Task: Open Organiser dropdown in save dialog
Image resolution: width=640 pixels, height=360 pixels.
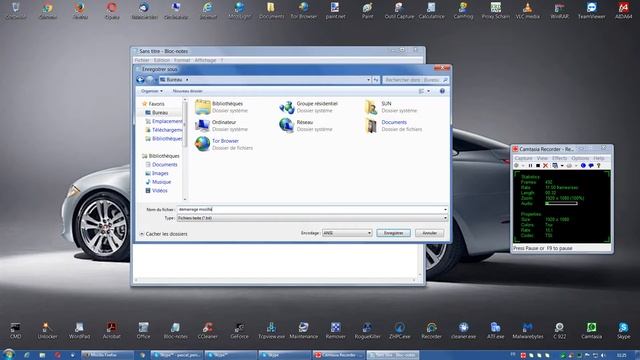Action: click(152, 91)
